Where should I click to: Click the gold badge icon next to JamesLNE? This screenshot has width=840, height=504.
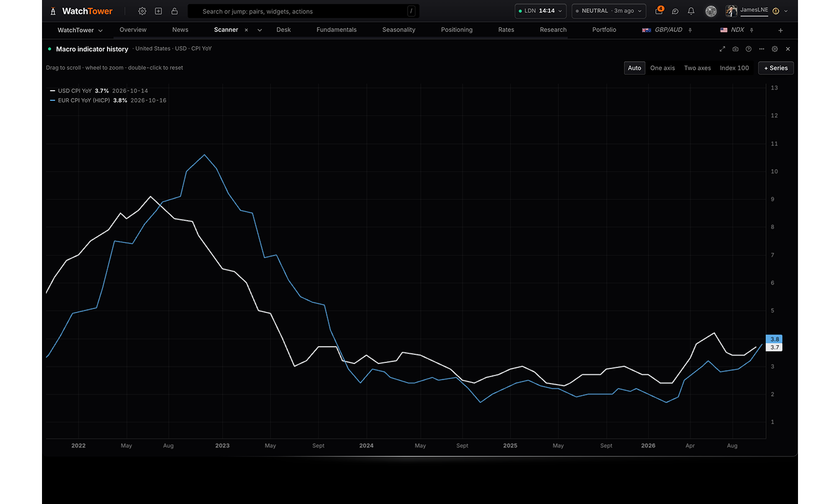[x=776, y=11]
